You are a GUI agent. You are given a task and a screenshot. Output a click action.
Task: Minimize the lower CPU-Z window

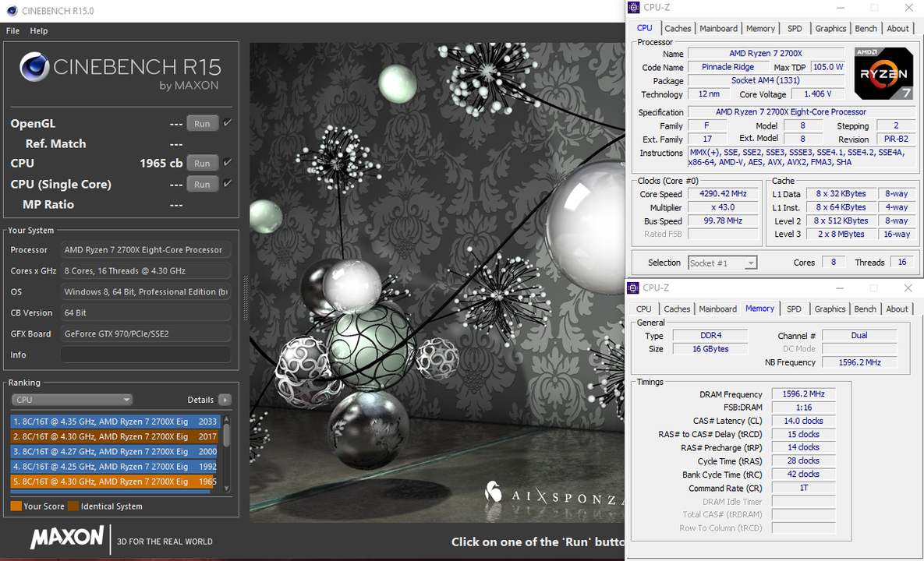(x=841, y=288)
